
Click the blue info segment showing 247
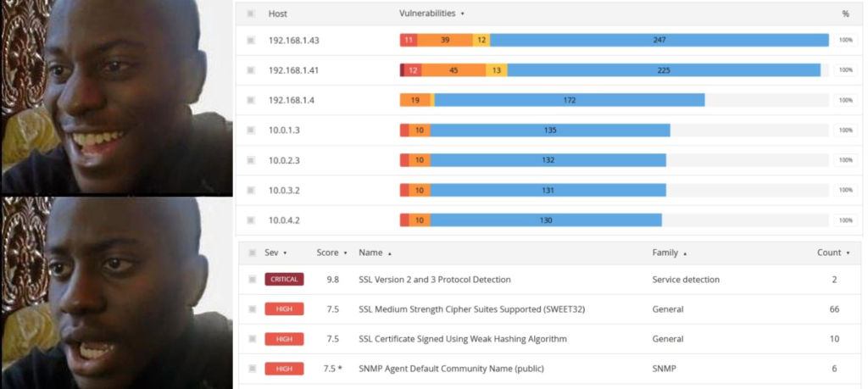click(659, 40)
